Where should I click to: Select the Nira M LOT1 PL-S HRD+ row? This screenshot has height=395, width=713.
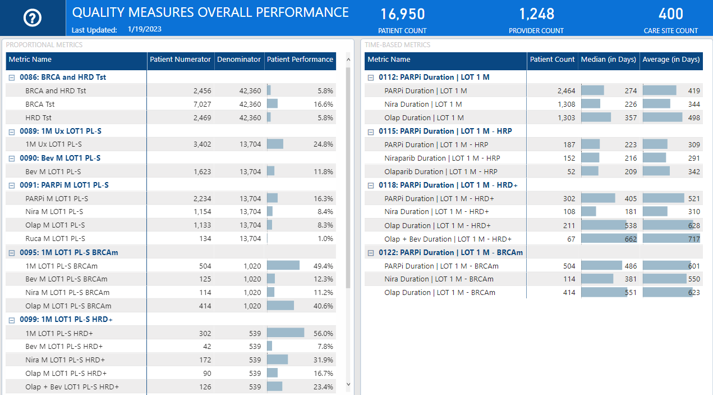tap(171, 360)
